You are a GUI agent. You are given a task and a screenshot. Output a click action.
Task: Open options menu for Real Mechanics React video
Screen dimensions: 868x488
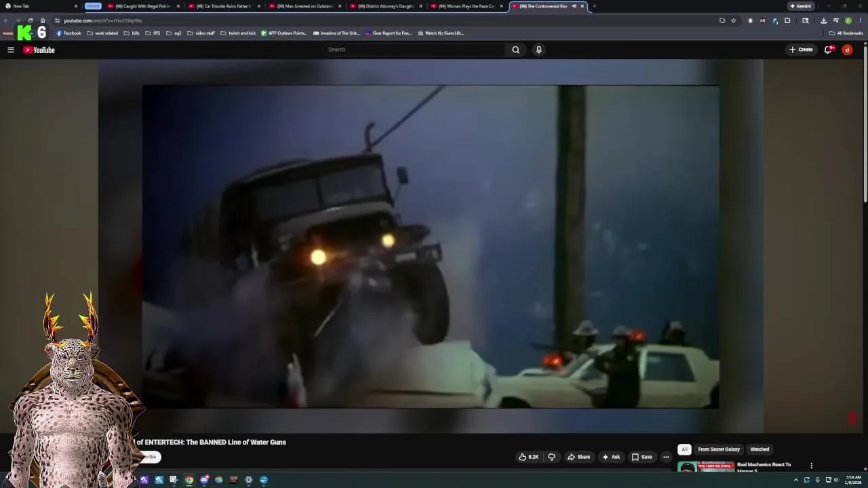(811, 466)
